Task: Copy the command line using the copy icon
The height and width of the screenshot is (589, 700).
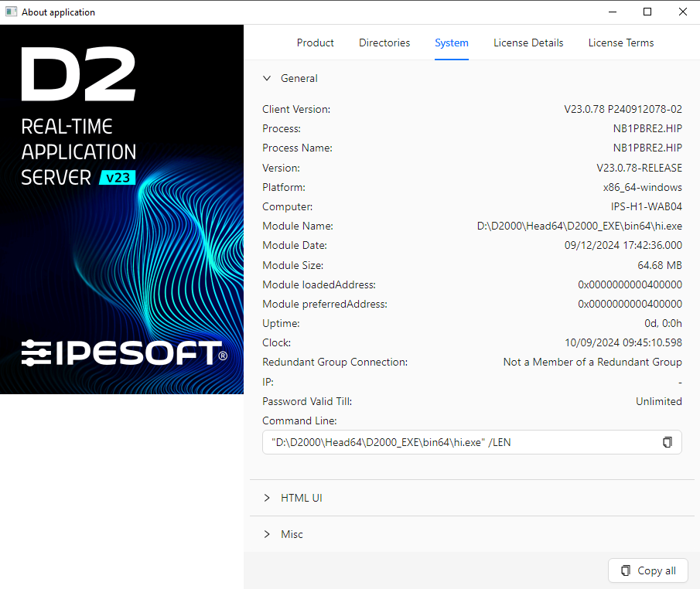Action: [667, 442]
